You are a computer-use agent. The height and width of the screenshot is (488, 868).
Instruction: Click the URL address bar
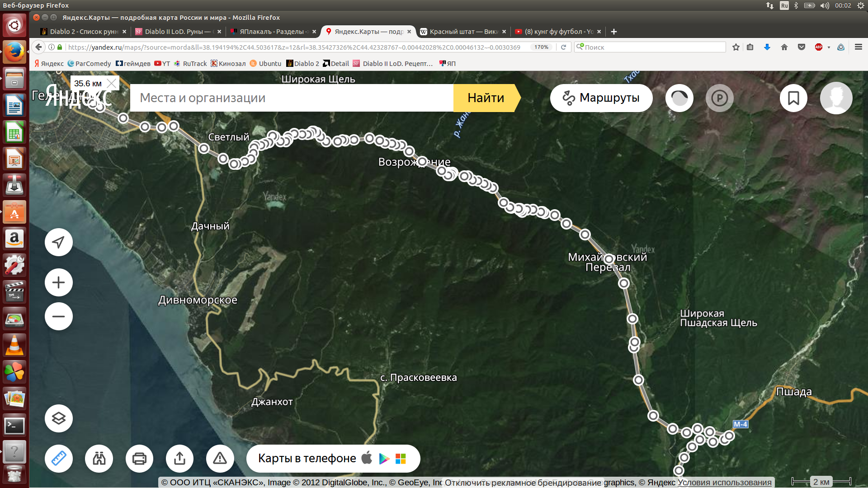(x=294, y=47)
